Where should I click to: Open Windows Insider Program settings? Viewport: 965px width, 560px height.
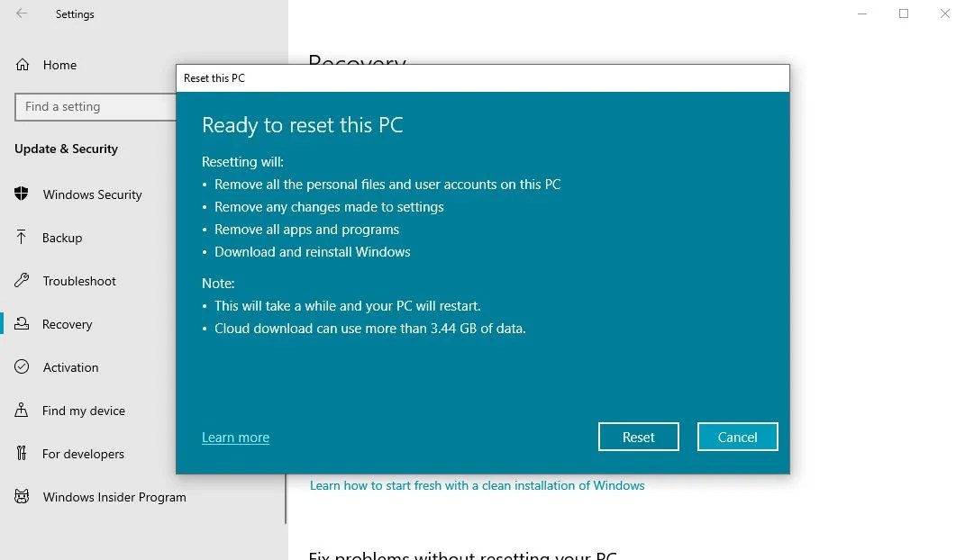[114, 497]
